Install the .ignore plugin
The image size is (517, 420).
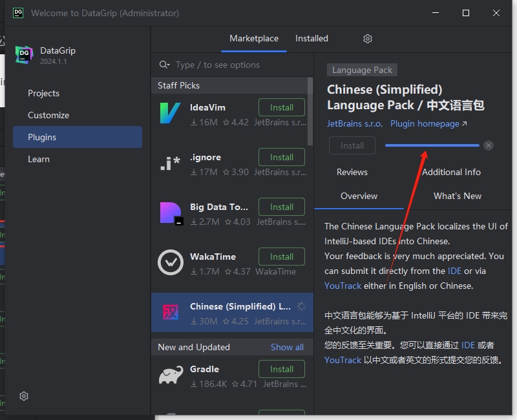(282, 157)
